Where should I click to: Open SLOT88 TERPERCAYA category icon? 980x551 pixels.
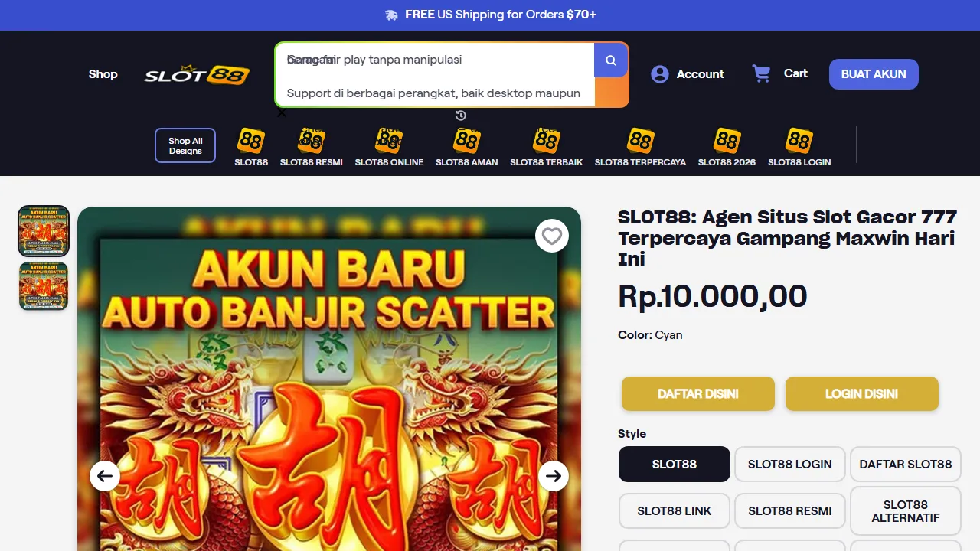[640, 141]
